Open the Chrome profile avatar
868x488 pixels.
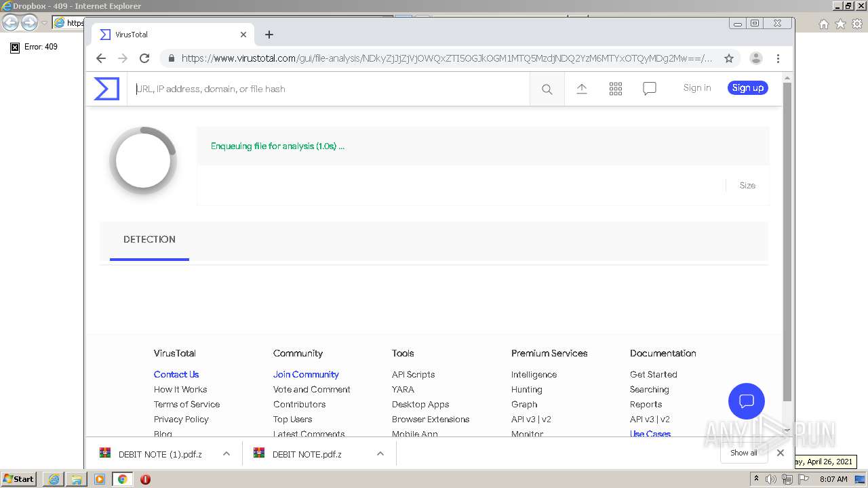point(756,58)
